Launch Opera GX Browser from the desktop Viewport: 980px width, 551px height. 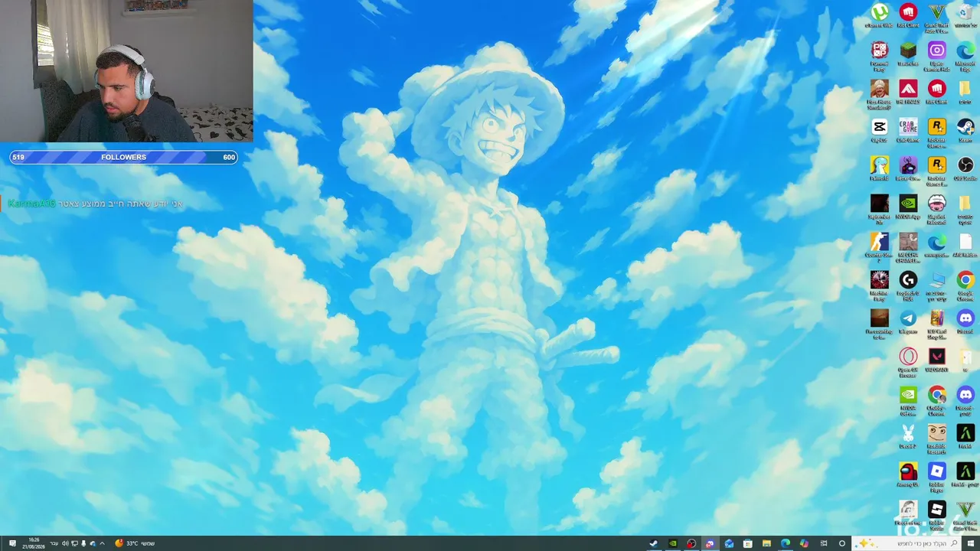908,361
